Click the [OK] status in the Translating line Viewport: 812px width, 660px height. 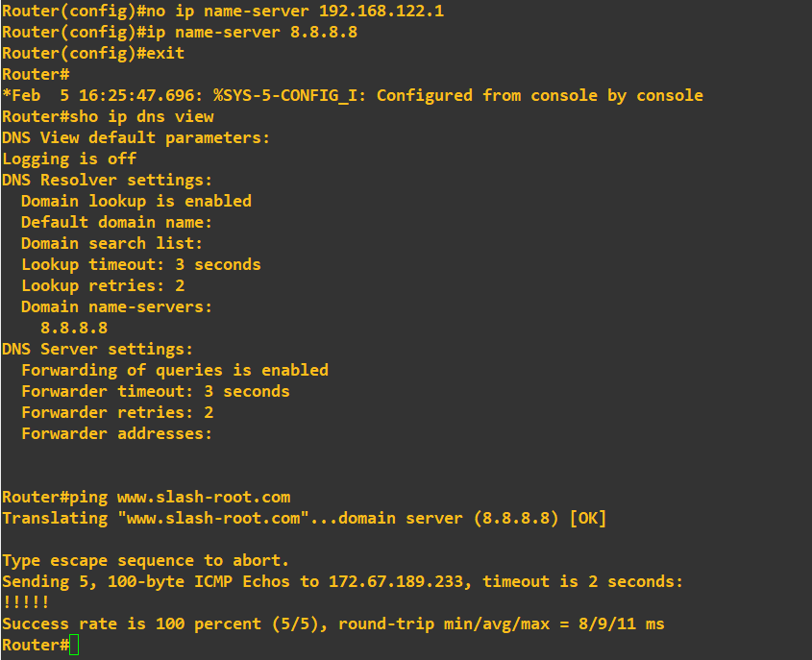(x=587, y=519)
